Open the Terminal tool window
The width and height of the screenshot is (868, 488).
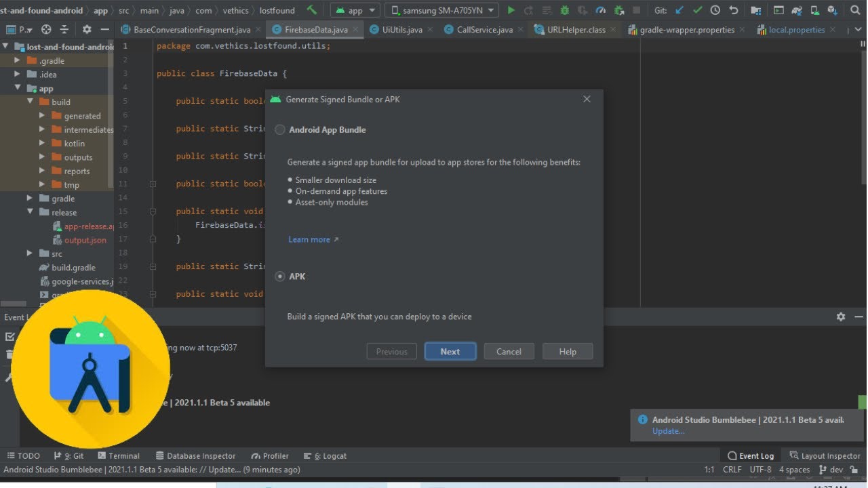coord(119,456)
